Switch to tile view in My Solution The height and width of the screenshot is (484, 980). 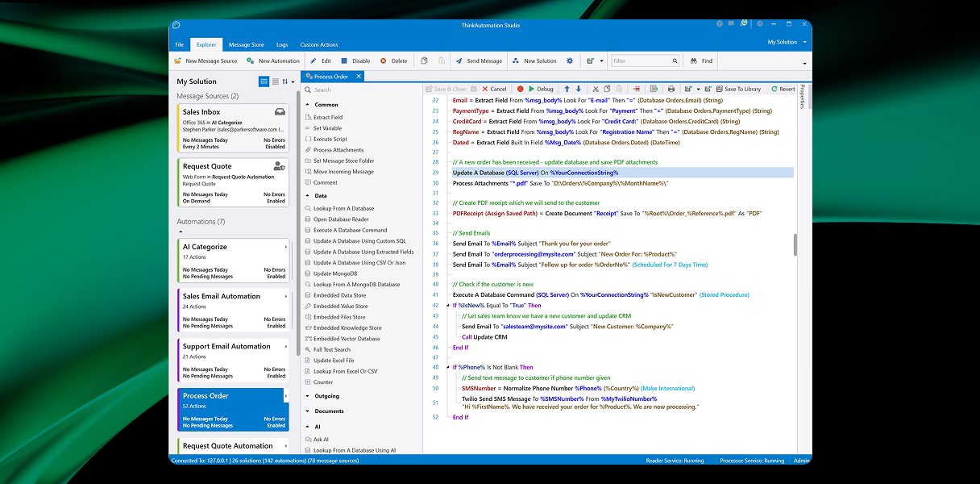pos(264,81)
